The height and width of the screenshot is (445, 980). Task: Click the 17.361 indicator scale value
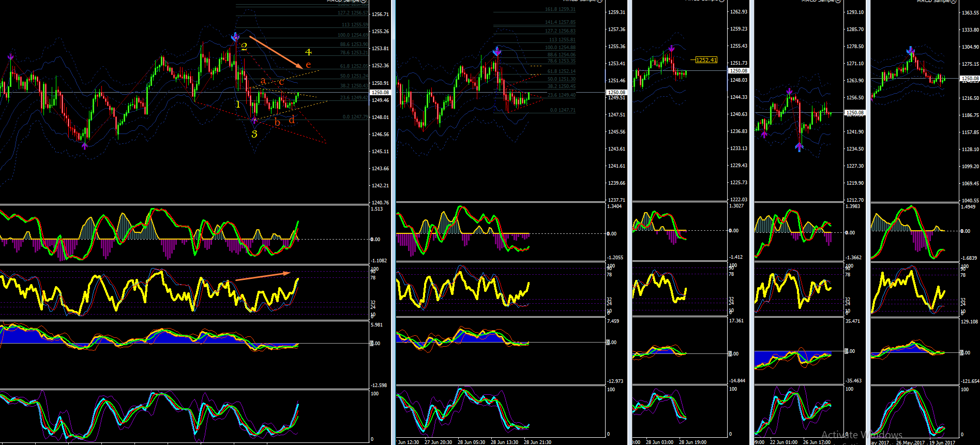[736, 321]
